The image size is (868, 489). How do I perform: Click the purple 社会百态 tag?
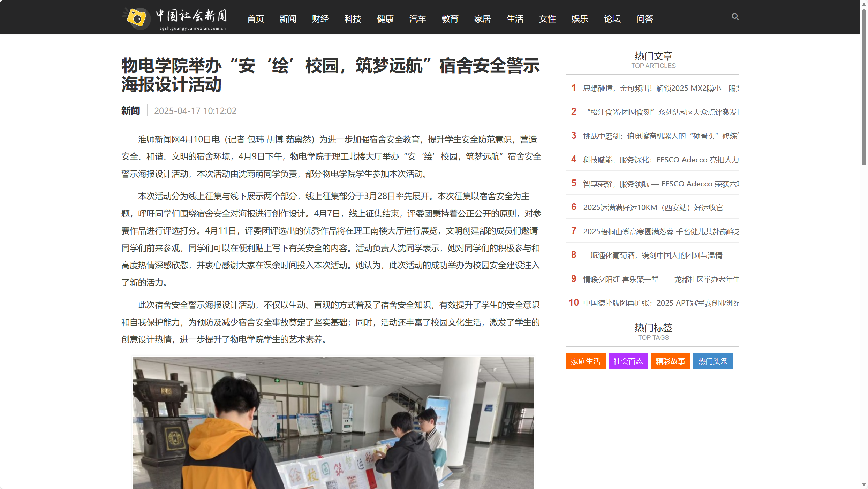pyautogui.click(x=628, y=361)
